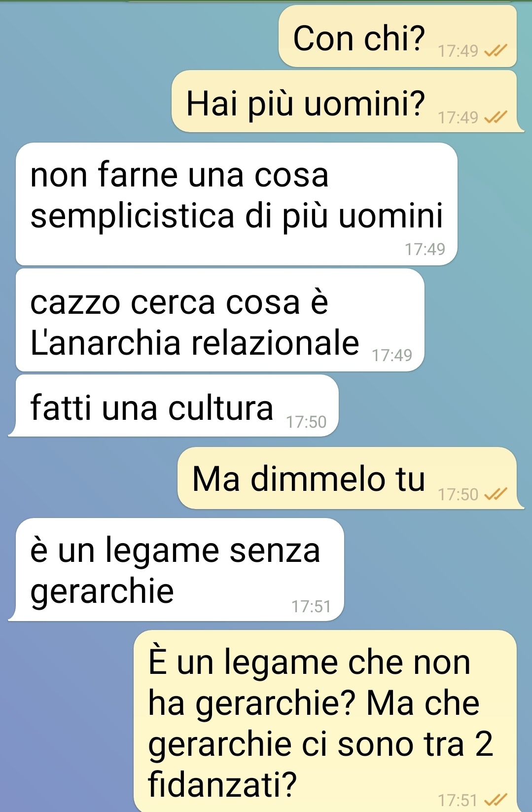Screen dimensions: 532x812
Task: Tap the 17:50 timestamp on "Ma dimmelo tu"
Action: click(x=458, y=494)
